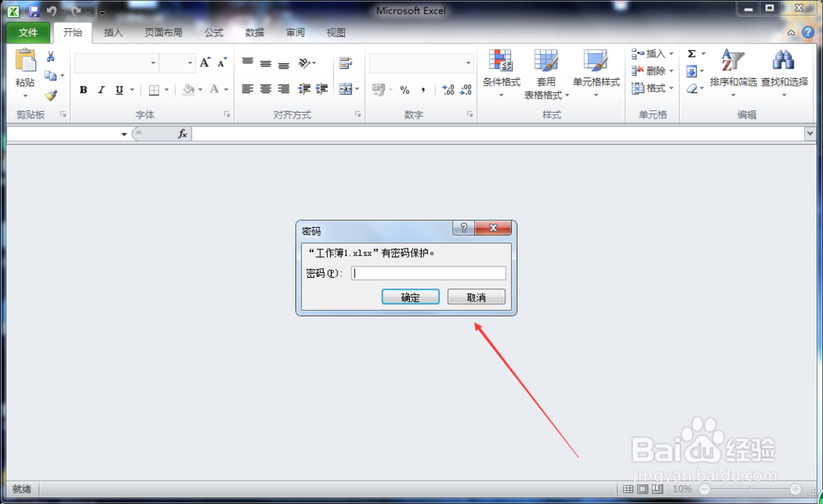Open the 单元格样式 cell styles menu
823x504 pixels.
click(x=596, y=73)
